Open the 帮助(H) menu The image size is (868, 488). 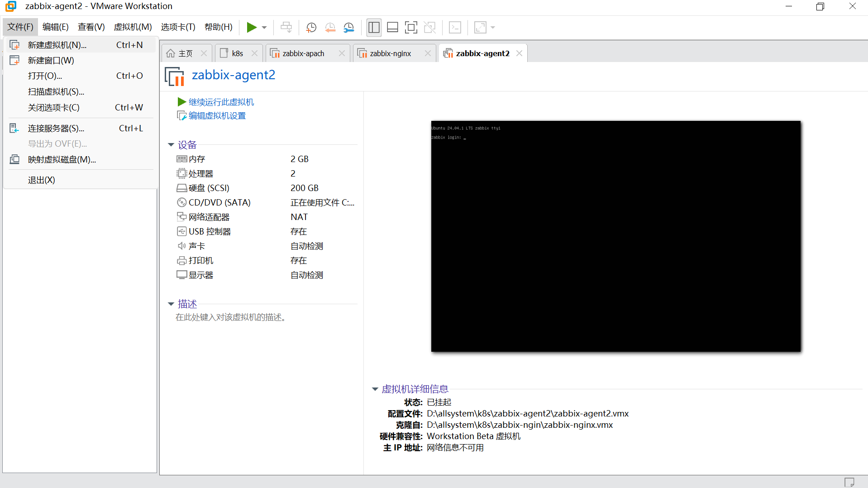click(x=218, y=27)
